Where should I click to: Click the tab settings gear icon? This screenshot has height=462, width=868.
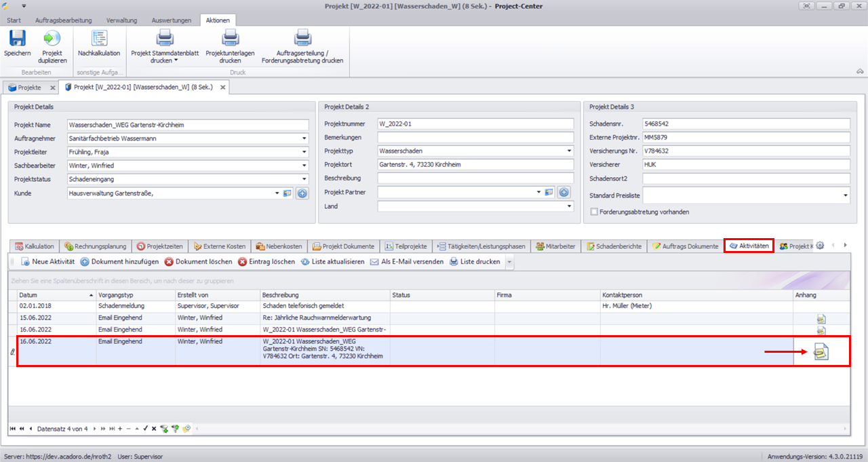(x=820, y=246)
